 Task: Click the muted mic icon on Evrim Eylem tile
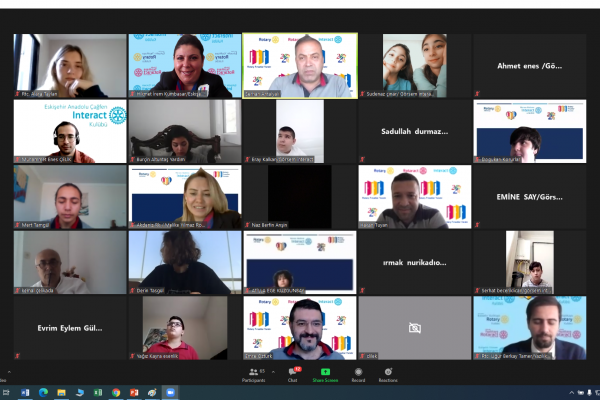(17, 356)
